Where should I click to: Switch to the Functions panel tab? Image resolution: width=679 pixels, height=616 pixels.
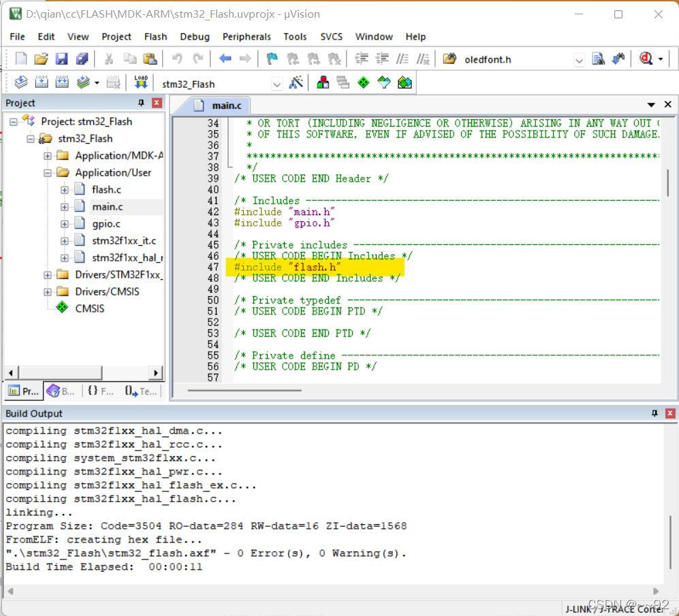pos(100,391)
